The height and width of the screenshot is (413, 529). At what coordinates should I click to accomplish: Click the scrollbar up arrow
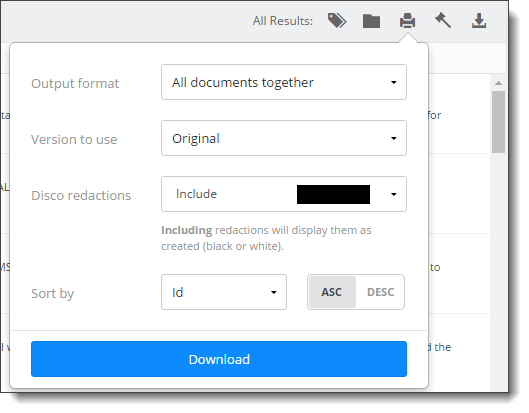(x=498, y=83)
